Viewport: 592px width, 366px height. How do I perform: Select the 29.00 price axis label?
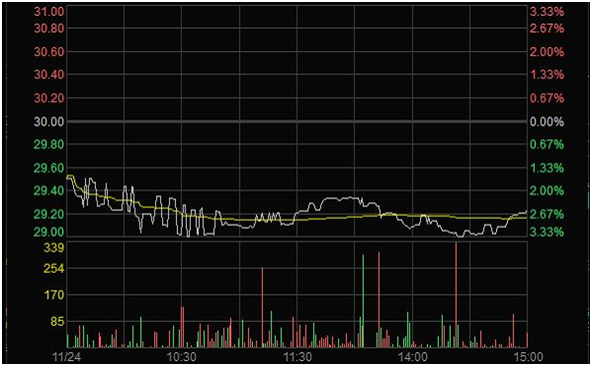click(x=49, y=232)
